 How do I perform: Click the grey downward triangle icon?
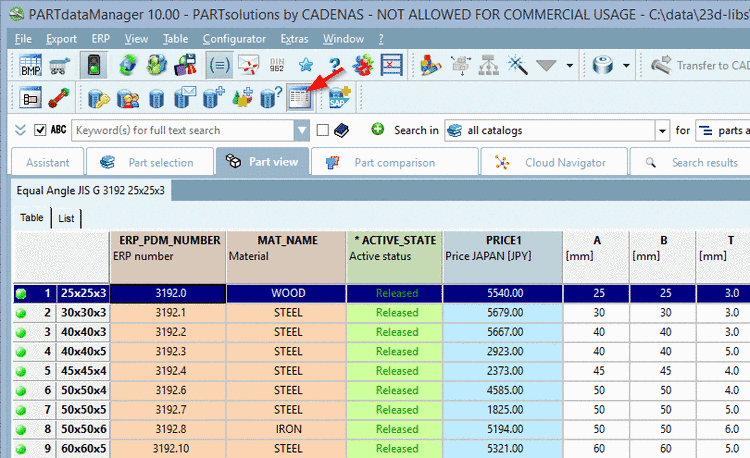pos(546,65)
